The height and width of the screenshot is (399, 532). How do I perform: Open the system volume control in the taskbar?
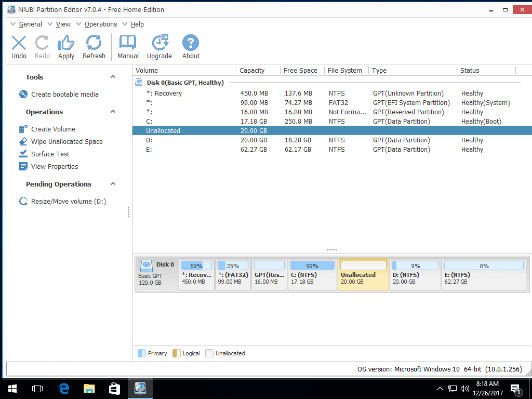[x=464, y=388]
